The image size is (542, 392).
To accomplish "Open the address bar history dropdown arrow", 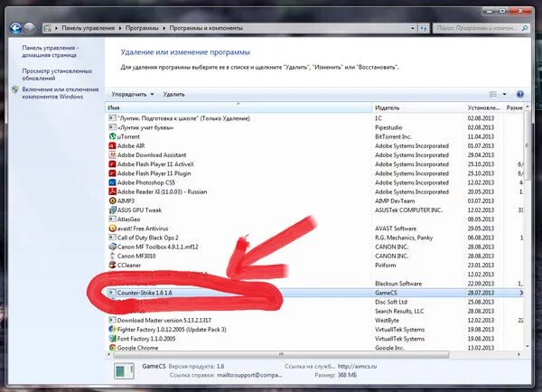I will click(x=413, y=28).
